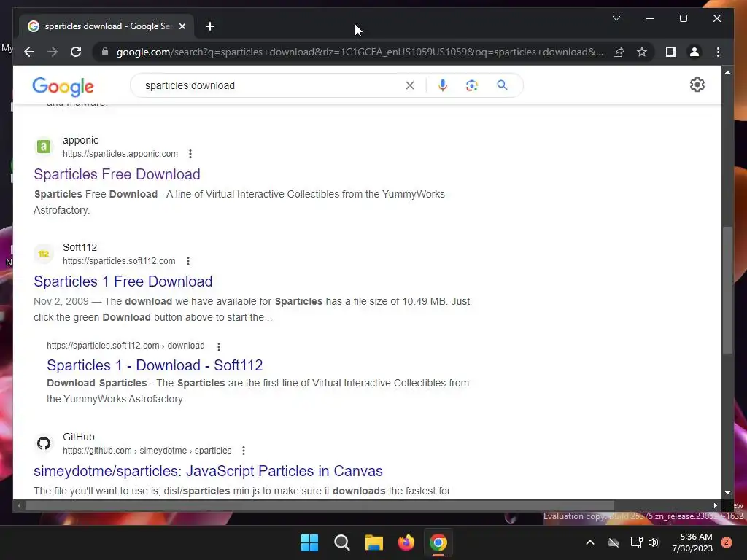Open more options for the apponic result

[x=190, y=154]
